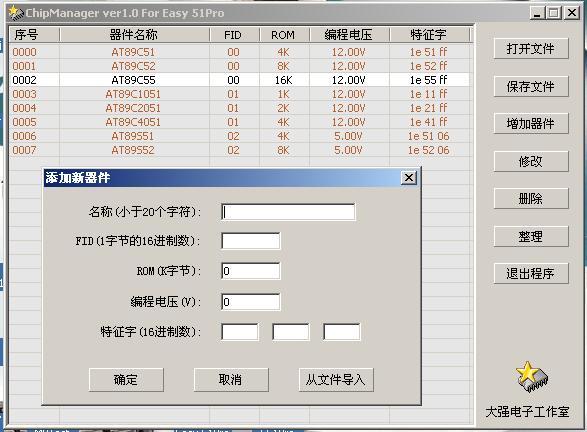The height and width of the screenshot is (432, 587).
Task: Click the FID hex input field
Action: (x=250, y=241)
